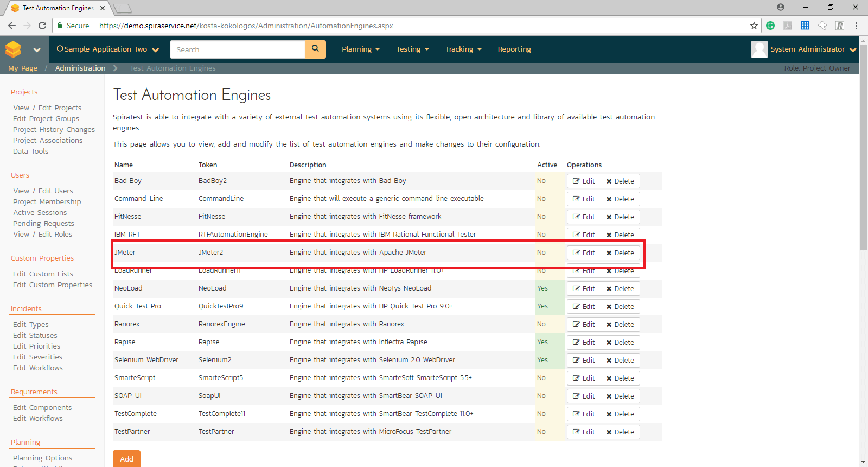The height and width of the screenshot is (467, 868).
Task: Open Edit Custom Lists link
Action: click(43, 274)
